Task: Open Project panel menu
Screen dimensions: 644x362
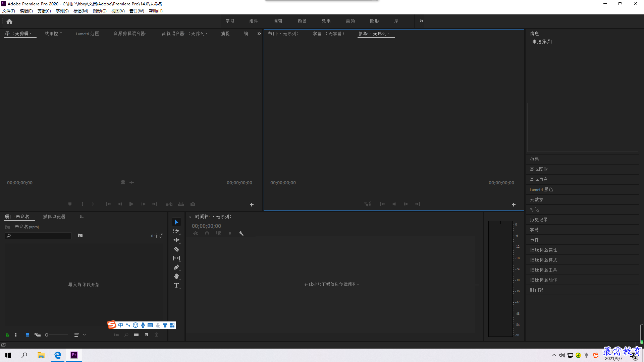Action: pos(34,217)
